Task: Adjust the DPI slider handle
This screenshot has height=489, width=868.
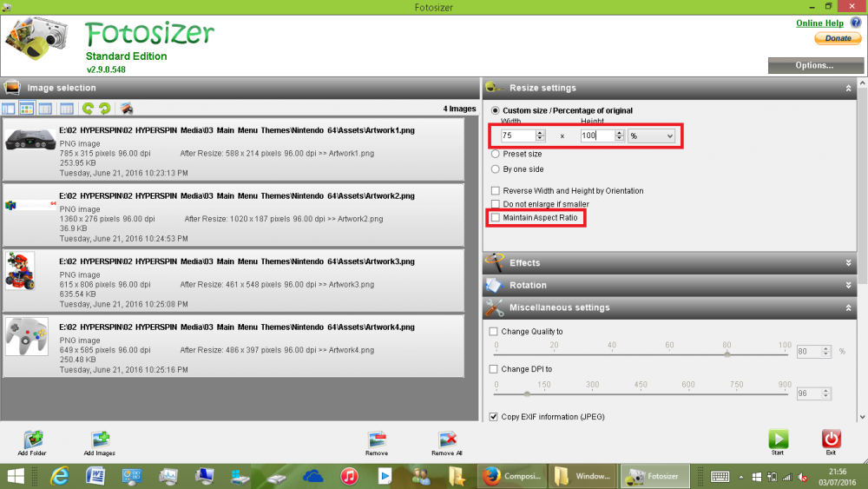Action: click(527, 393)
